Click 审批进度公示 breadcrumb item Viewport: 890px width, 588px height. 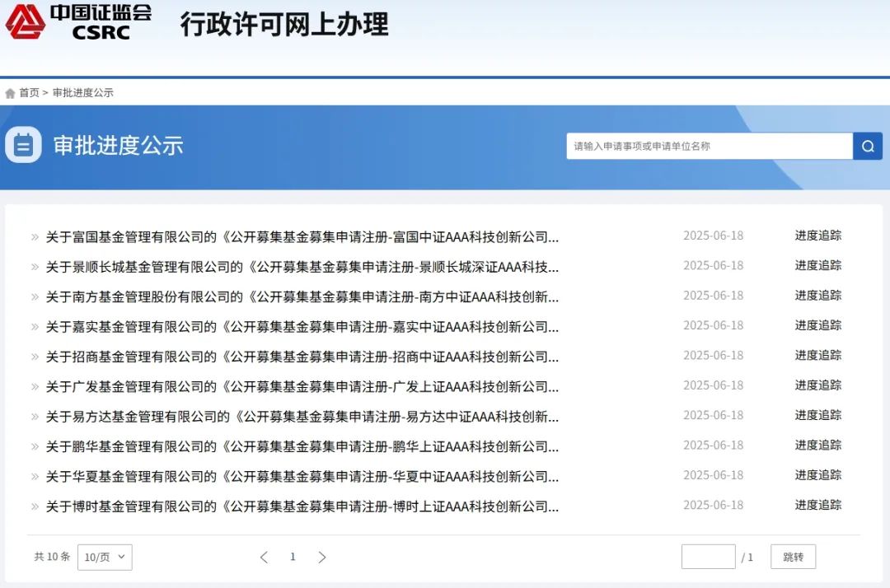(83, 93)
